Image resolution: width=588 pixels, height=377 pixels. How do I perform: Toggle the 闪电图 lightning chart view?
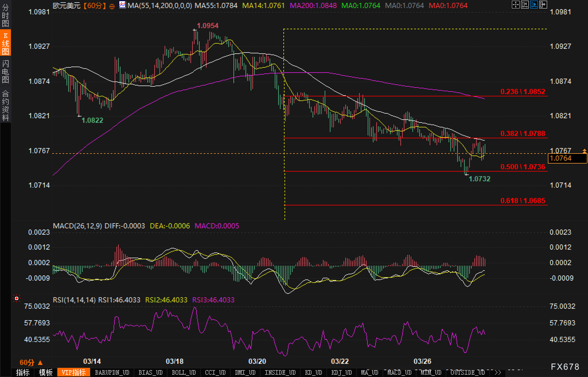point(5,72)
